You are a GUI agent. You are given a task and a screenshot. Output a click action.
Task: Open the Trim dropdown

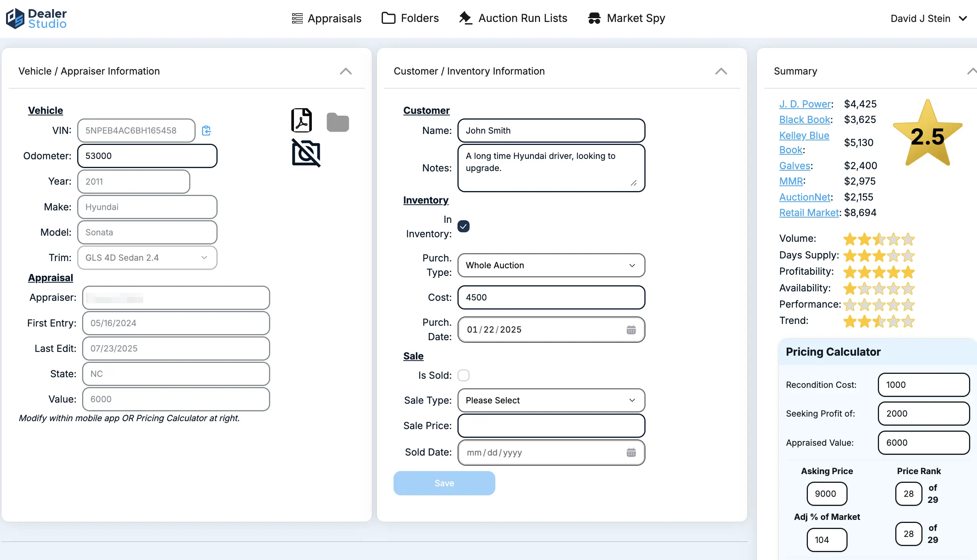(147, 258)
